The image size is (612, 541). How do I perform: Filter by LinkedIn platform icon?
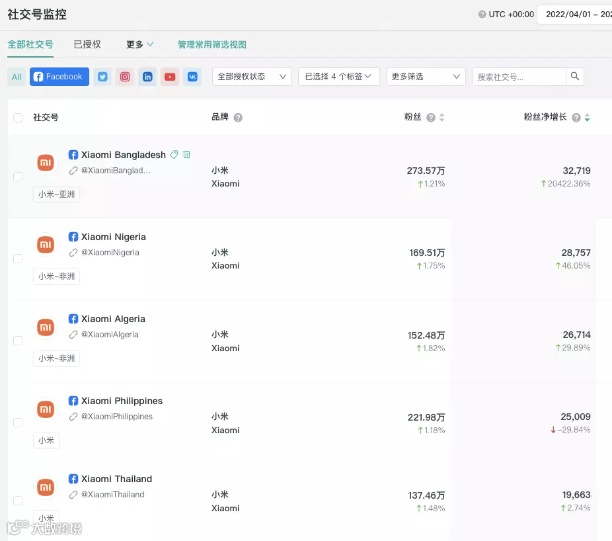click(x=148, y=77)
